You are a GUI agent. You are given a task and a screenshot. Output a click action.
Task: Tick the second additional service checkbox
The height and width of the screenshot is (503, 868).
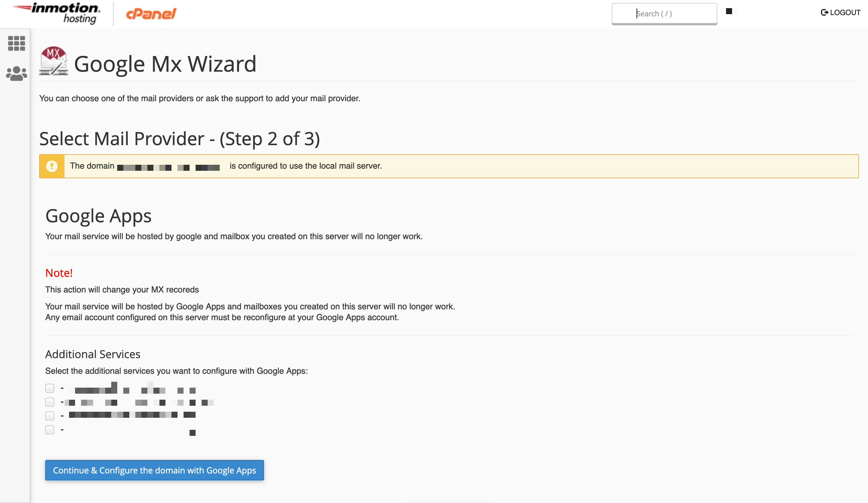pyautogui.click(x=50, y=402)
